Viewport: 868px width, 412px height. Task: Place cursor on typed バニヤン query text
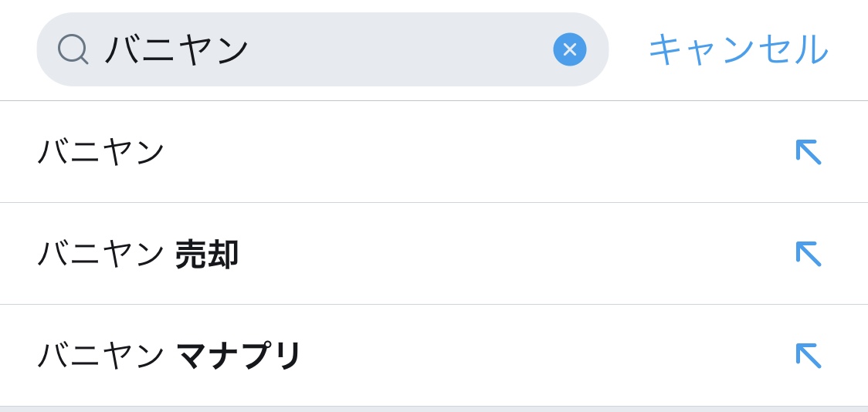tap(177, 49)
